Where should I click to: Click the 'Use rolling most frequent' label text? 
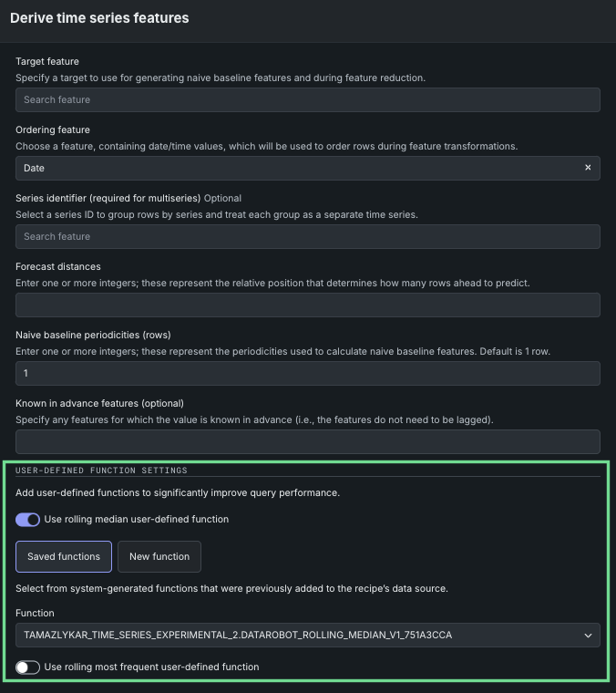(151, 667)
